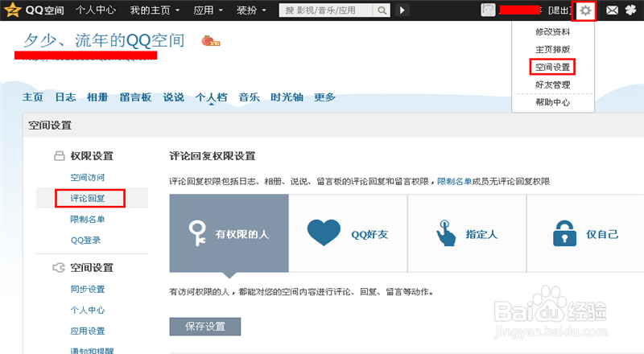The width and height of the screenshot is (644, 354).
Task: Choose 修改资料 from the gear menu
Action: [552, 31]
